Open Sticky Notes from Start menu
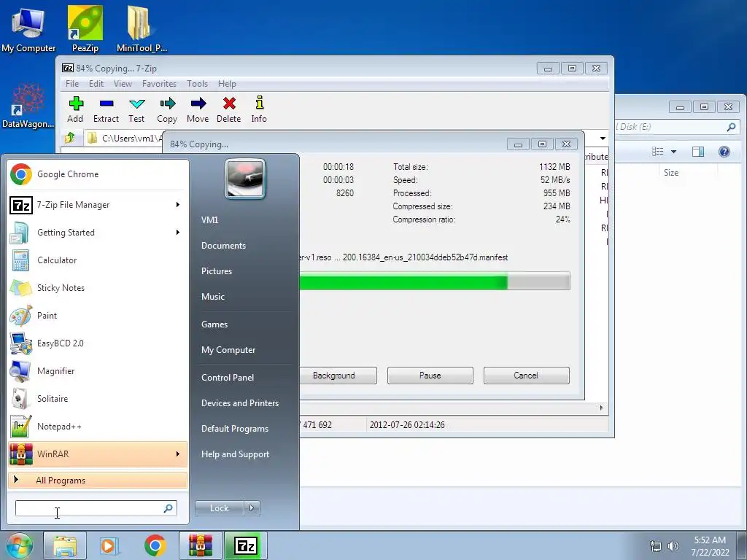Viewport: 747px width, 560px height. coord(98,287)
